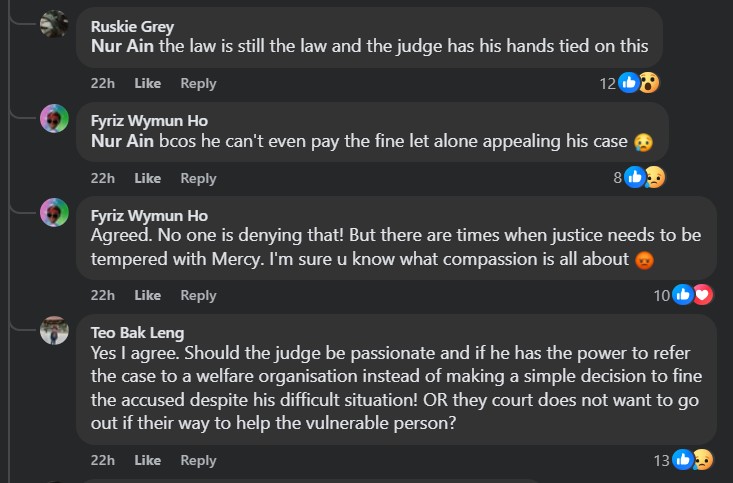Screen dimensions: 733x483
Task: Open the Teo Bak Leng name link
Action: click(137, 333)
